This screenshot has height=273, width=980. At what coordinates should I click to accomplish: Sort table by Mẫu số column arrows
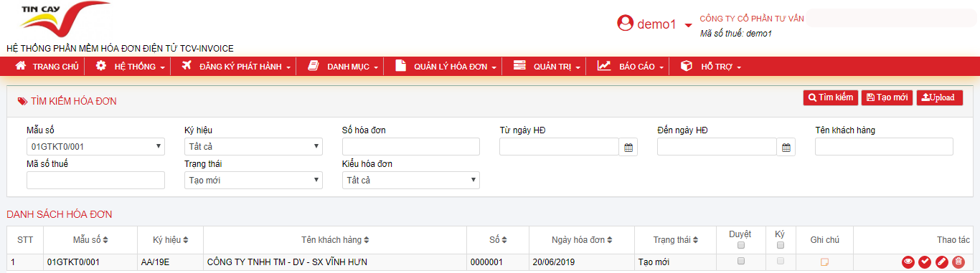click(105, 240)
